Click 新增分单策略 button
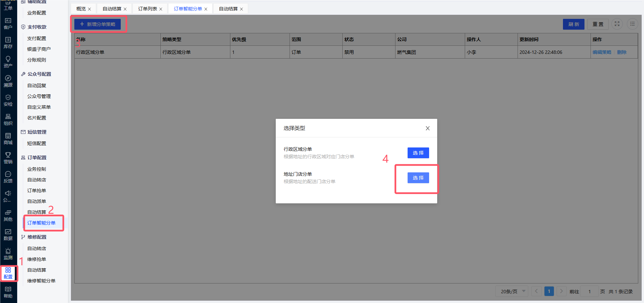Viewport: 644px width, 303px height. [98, 24]
